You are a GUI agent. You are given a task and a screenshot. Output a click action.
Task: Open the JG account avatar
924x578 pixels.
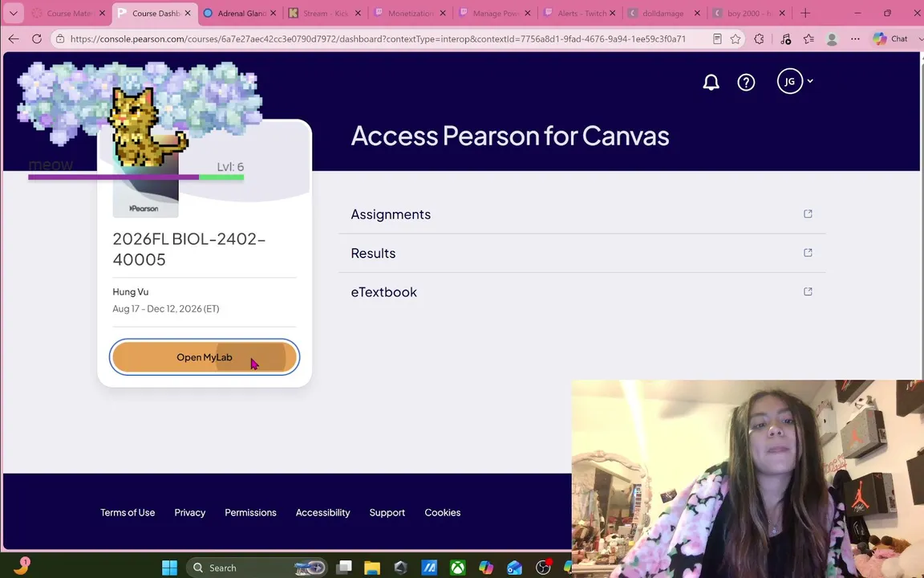pyautogui.click(x=789, y=81)
